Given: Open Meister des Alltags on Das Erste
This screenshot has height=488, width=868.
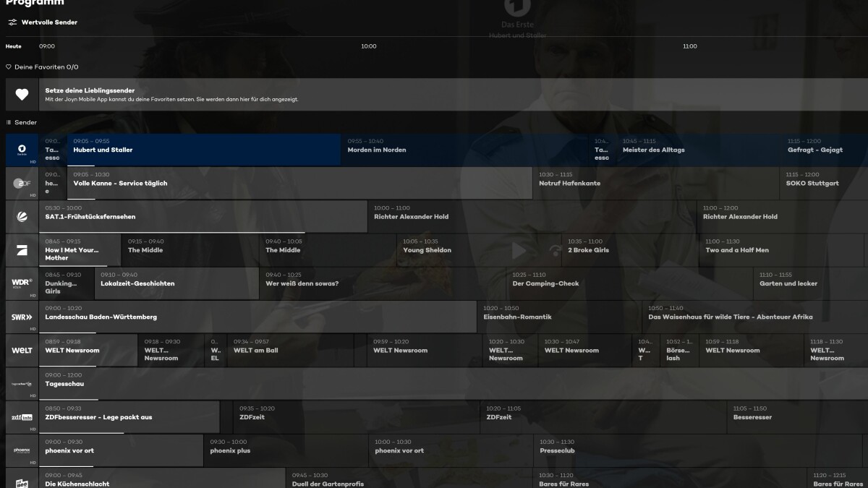Looking at the screenshot, I should click(x=699, y=150).
